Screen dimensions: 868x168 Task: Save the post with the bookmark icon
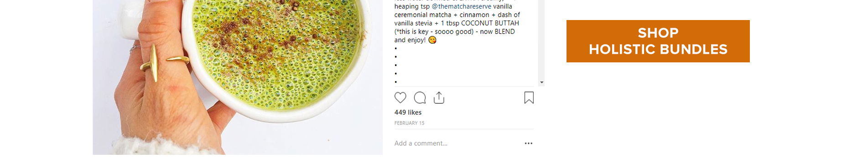click(529, 97)
